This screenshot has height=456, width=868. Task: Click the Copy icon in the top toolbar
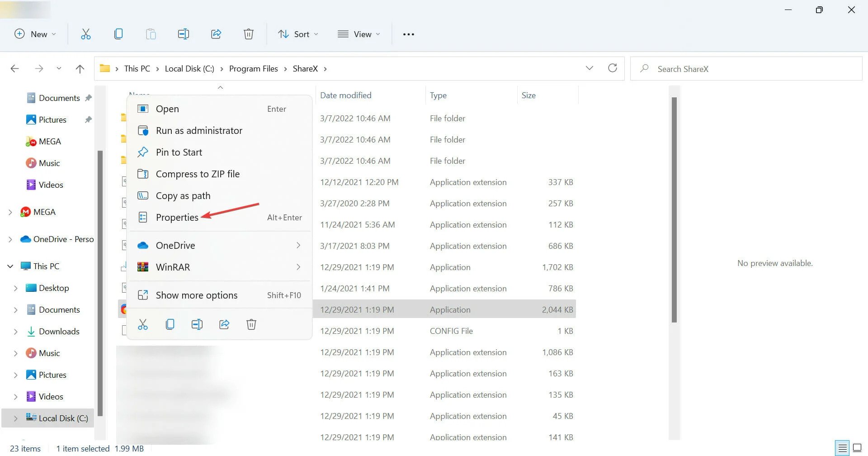(118, 34)
